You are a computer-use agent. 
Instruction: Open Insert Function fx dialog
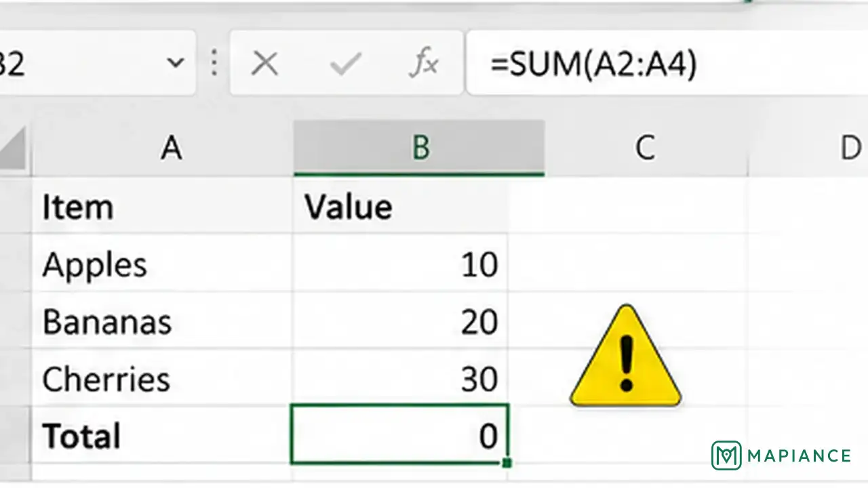(425, 64)
